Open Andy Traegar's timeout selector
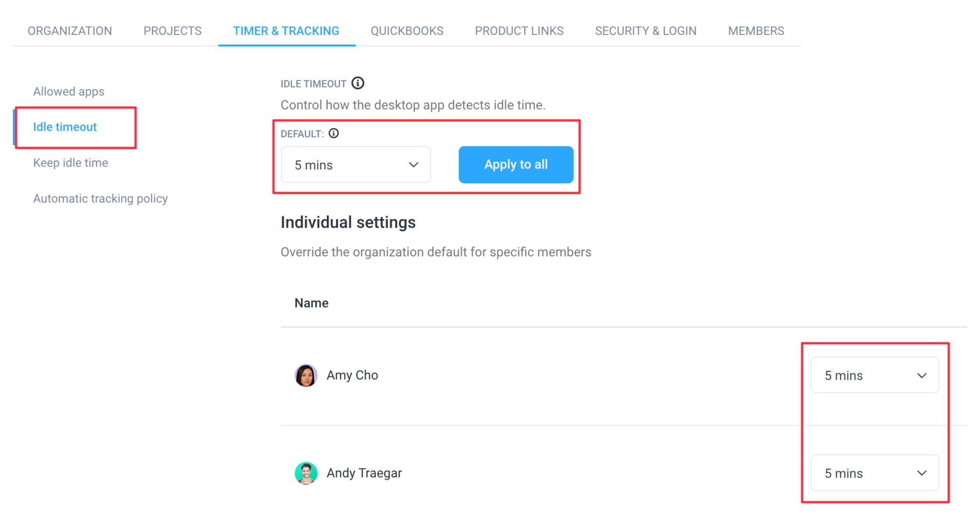This screenshot has width=980, height=521. (x=875, y=473)
